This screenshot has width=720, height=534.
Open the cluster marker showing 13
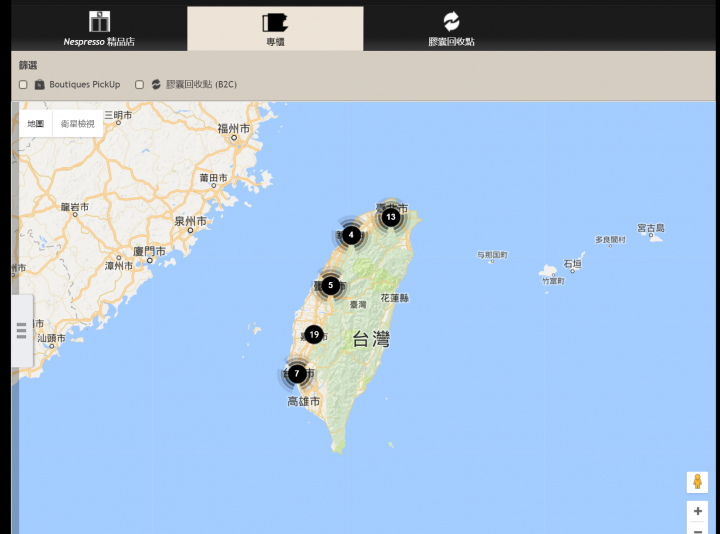click(x=391, y=217)
